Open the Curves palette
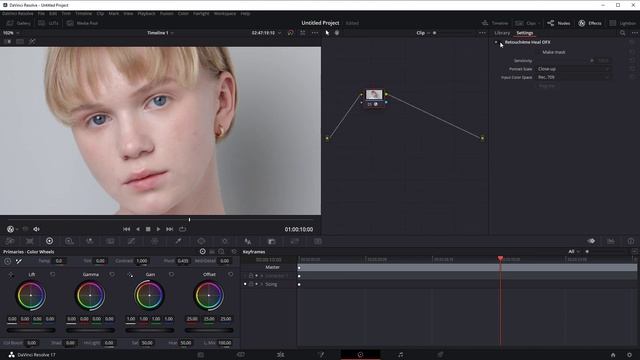The image size is (640, 360). pos(131,241)
